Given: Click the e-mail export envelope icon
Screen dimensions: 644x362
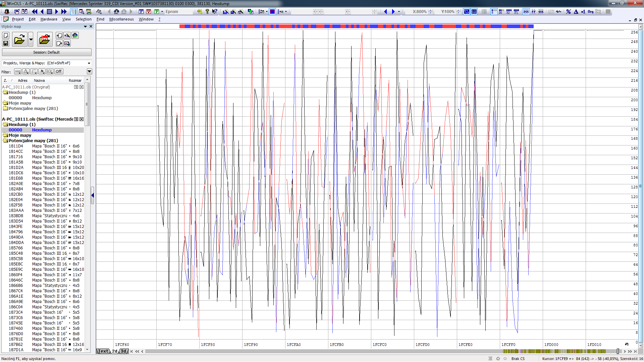Looking at the screenshot, I should click(x=67, y=43).
